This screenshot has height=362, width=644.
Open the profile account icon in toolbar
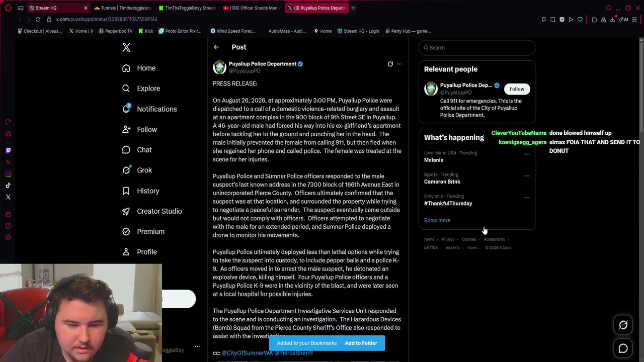point(603,20)
